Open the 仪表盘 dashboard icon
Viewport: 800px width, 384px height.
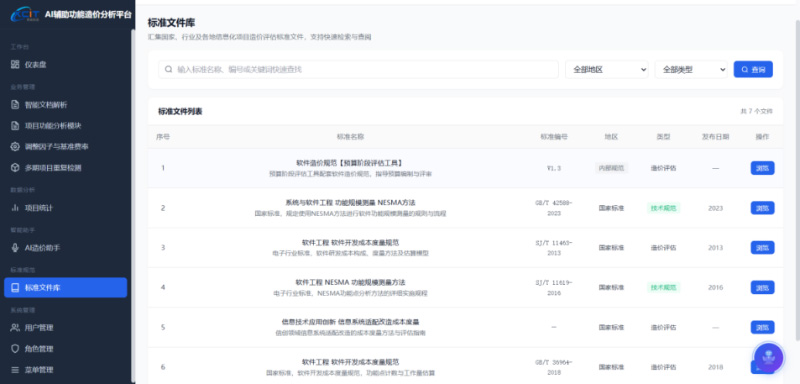pos(15,65)
